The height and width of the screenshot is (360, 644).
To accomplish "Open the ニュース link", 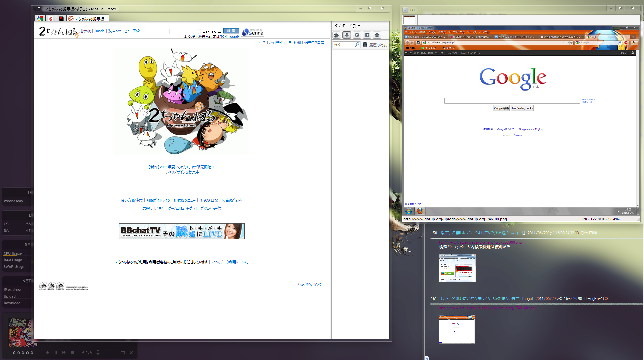I will click(260, 43).
